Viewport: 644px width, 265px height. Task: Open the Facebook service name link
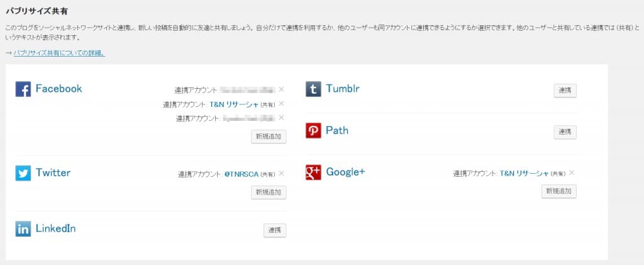coord(58,89)
